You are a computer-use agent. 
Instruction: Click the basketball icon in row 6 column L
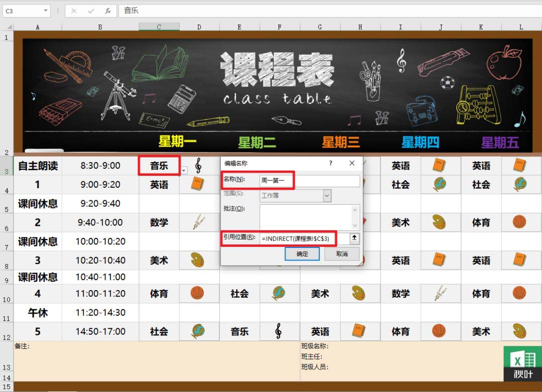tap(519, 222)
